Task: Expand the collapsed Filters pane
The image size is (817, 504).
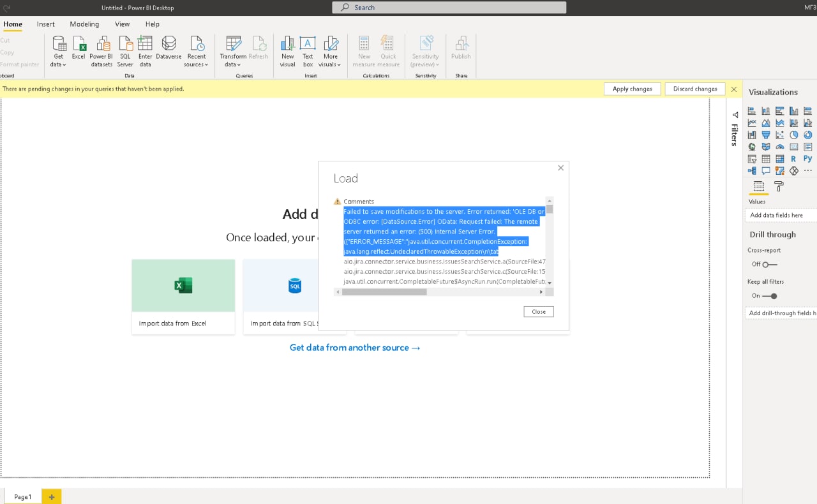Action: (735, 129)
